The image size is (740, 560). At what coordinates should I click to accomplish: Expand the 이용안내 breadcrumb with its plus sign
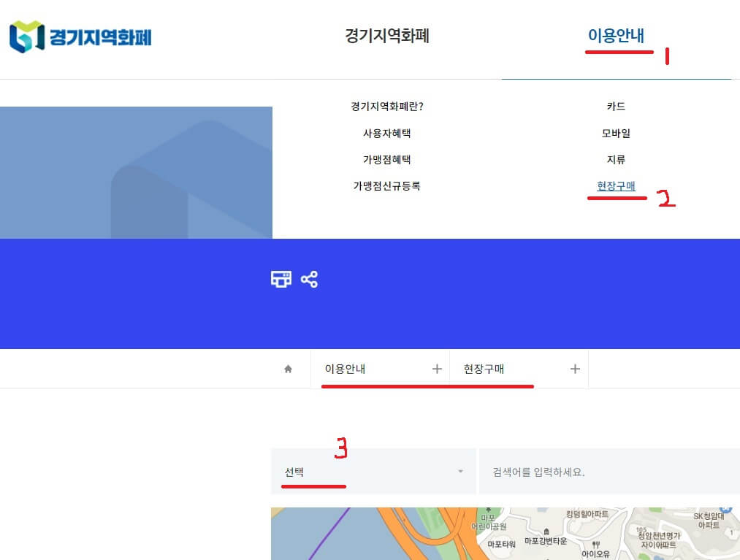coord(438,369)
